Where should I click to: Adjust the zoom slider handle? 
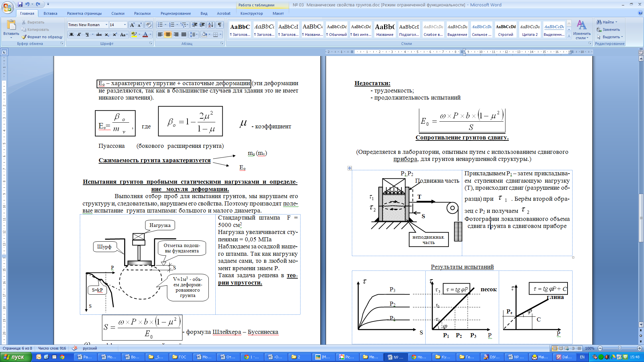pyautogui.click(x=620, y=348)
